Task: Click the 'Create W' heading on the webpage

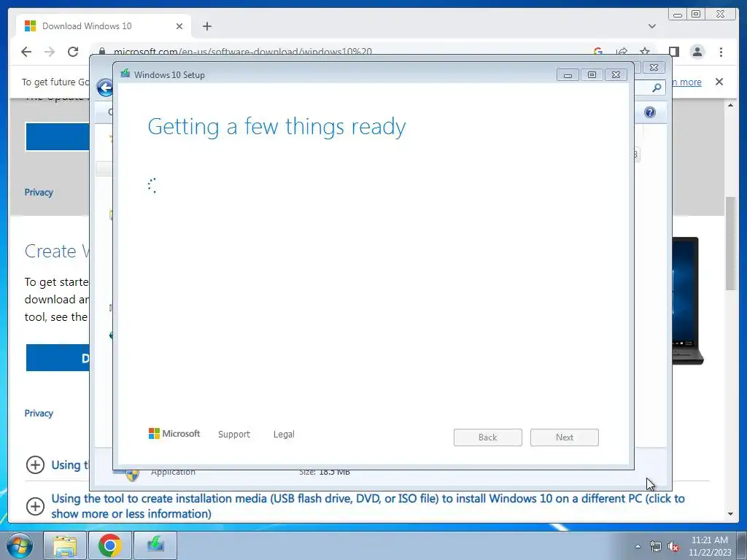Action: [56, 251]
